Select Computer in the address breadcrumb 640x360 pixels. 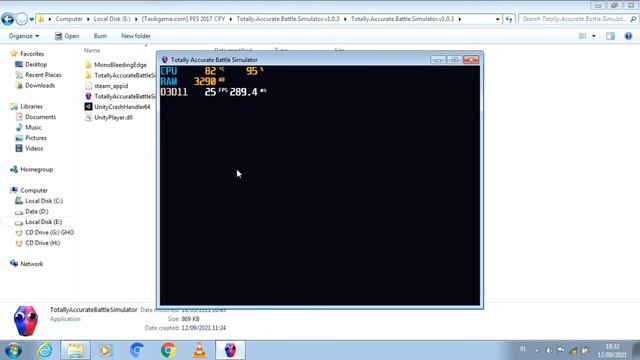click(x=69, y=19)
